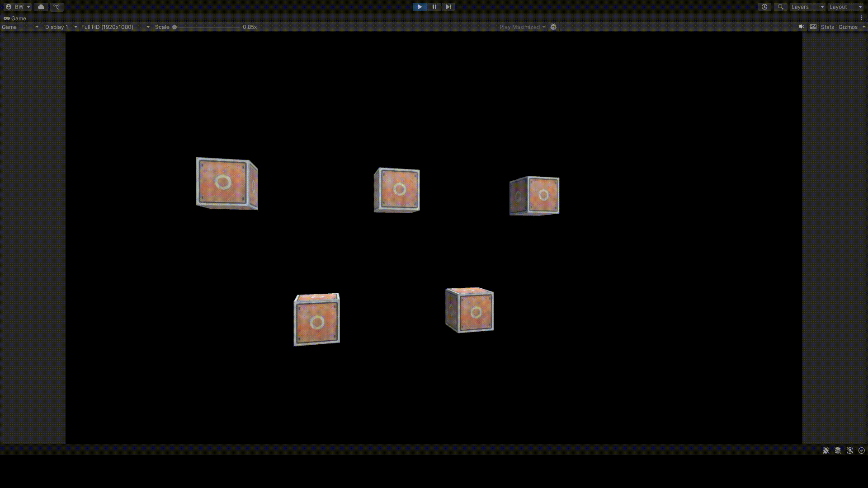Click the auto-generate lighting status icon

[x=850, y=450]
